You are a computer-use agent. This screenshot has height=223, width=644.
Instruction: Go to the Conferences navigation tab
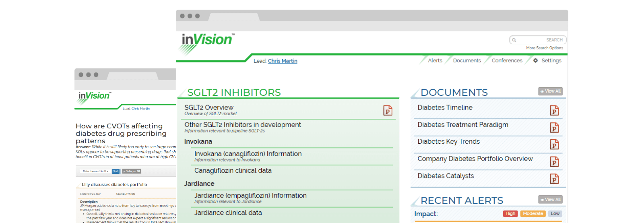tap(507, 60)
